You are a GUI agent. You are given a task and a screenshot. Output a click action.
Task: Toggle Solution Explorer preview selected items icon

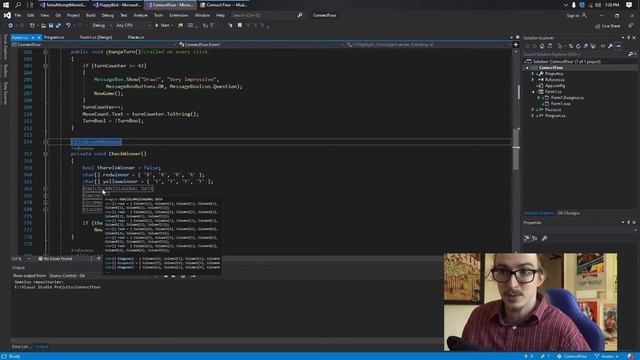point(618,46)
